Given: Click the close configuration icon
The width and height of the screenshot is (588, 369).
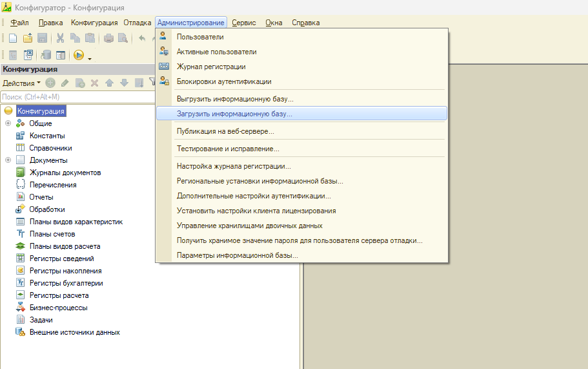Looking at the screenshot, I should pyautogui.click(x=28, y=55).
